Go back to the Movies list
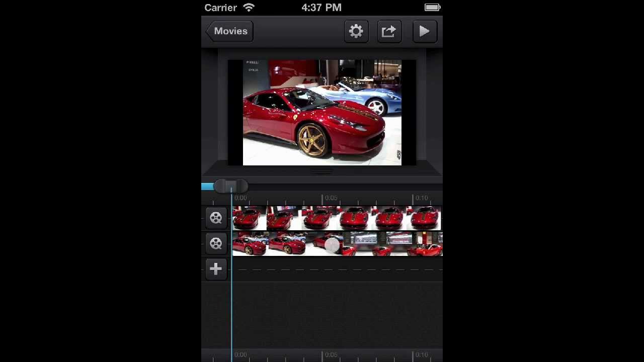Screen dimensions: 644x362 pos(229,31)
